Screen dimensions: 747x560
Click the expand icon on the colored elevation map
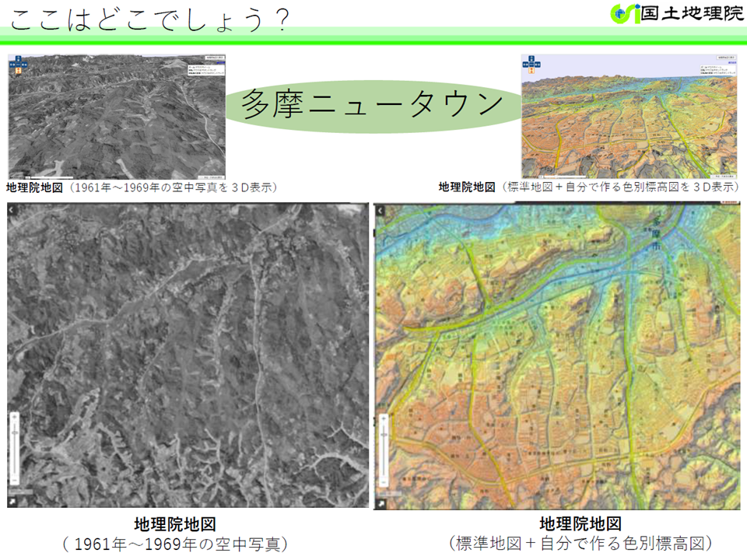click(x=381, y=503)
